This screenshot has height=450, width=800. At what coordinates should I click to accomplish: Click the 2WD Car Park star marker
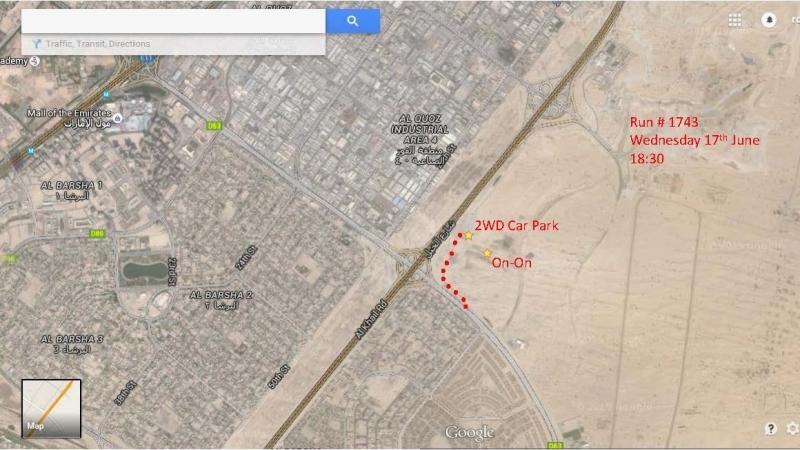(468, 235)
